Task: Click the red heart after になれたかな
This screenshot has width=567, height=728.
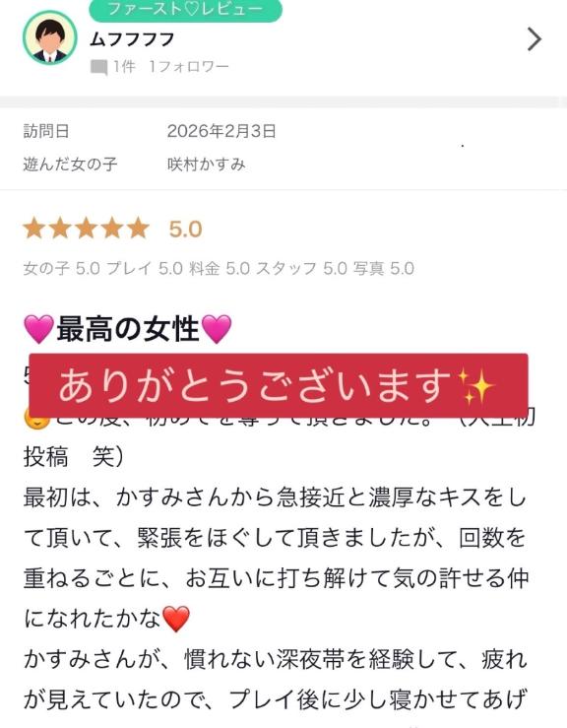Action: click(176, 619)
